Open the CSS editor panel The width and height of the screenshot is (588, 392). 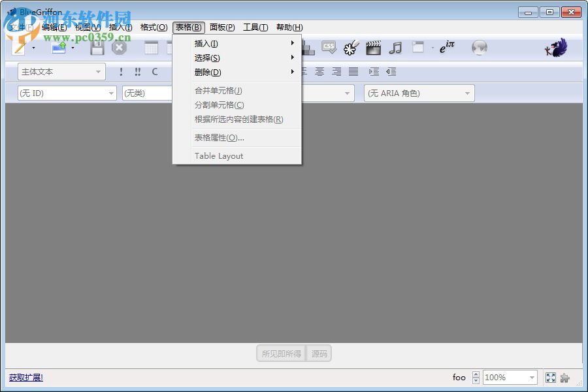pyautogui.click(x=328, y=48)
